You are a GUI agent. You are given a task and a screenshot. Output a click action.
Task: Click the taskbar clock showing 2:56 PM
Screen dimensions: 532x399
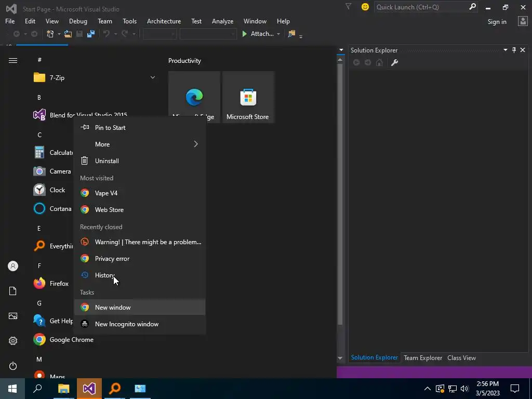pos(487,389)
